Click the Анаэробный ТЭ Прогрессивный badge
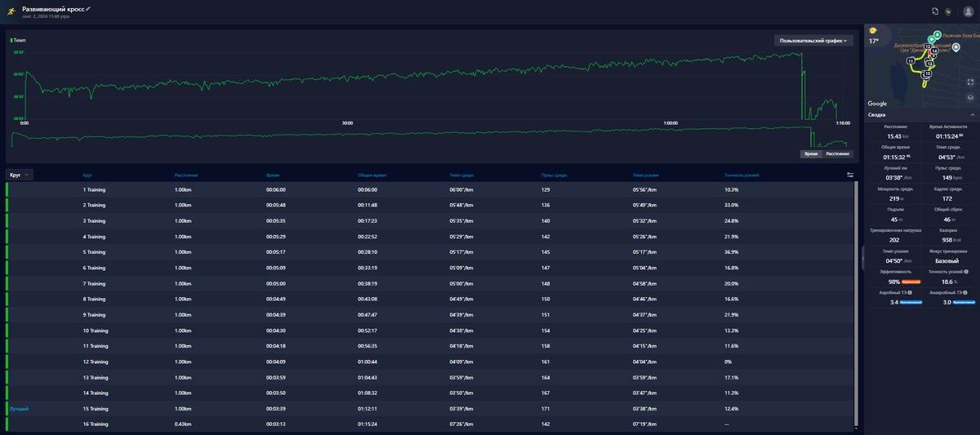 pyautogui.click(x=964, y=302)
